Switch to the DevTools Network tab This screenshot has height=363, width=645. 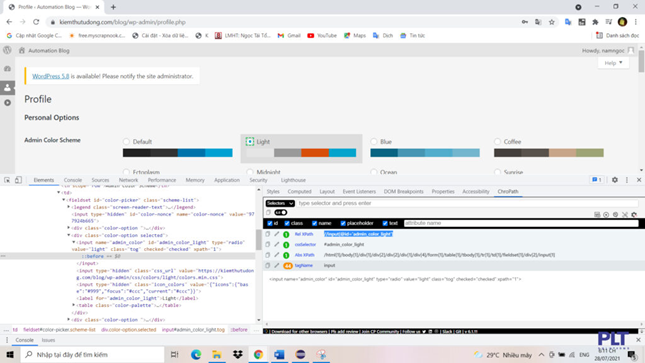(x=128, y=180)
